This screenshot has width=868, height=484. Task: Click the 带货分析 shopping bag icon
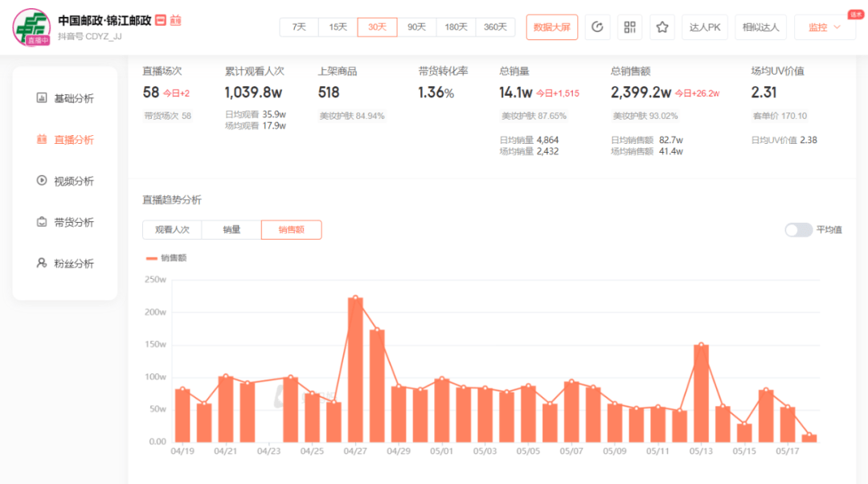(42, 222)
